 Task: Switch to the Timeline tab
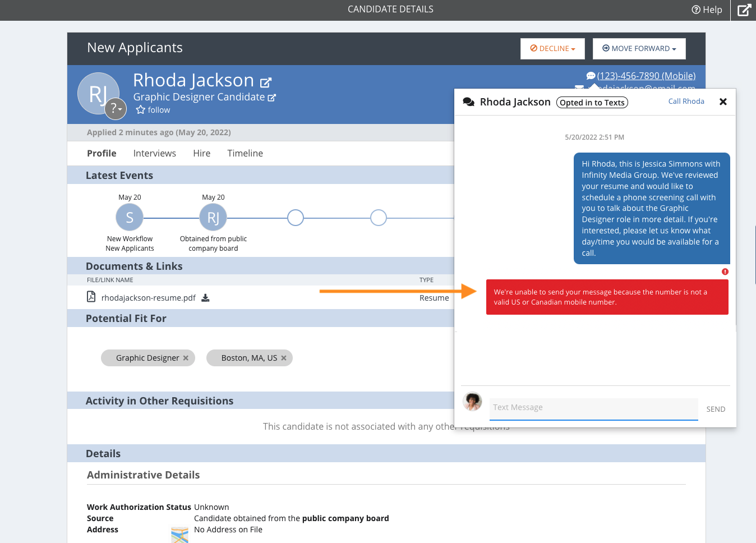pyautogui.click(x=245, y=153)
